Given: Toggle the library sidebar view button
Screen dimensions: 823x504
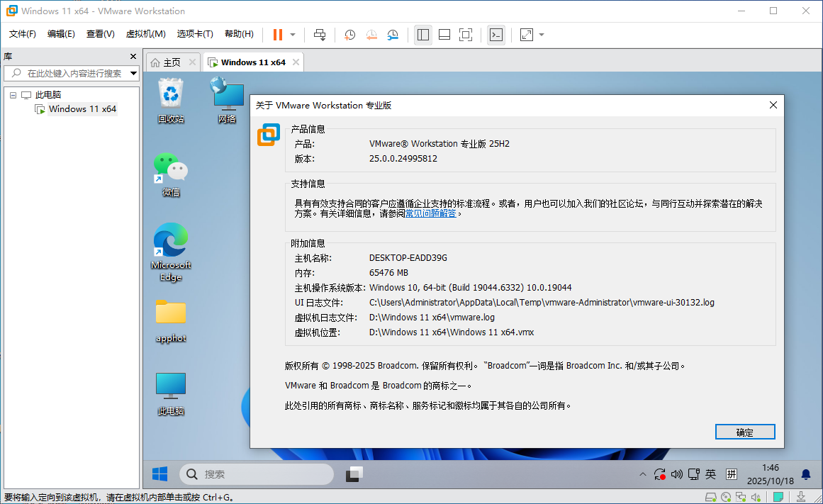Looking at the screenshot, I should pos(423,34).
